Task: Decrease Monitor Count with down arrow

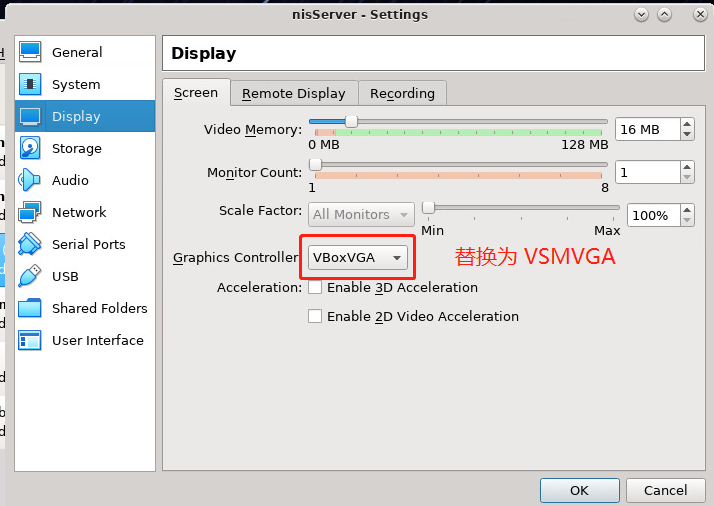Action: coord(687,178)
